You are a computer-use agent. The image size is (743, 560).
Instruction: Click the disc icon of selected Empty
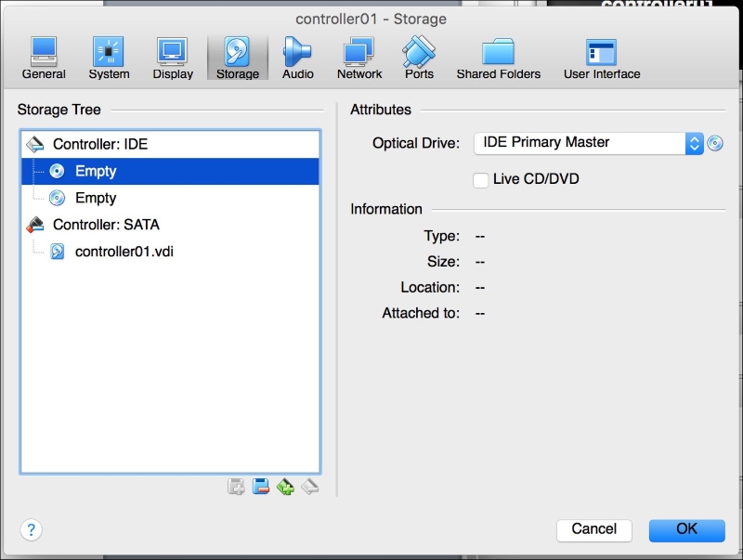[57, 171]
